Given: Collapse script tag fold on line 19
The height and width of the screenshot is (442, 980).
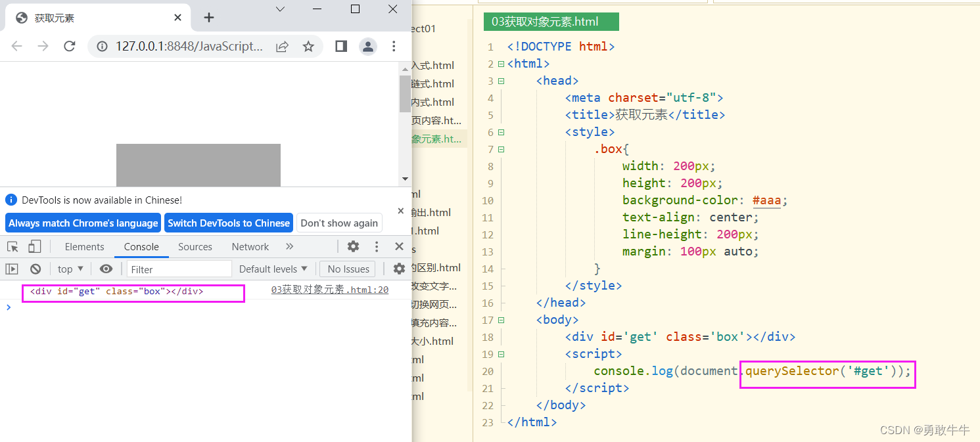Looking at the screenshot, I should click(502, 354).
